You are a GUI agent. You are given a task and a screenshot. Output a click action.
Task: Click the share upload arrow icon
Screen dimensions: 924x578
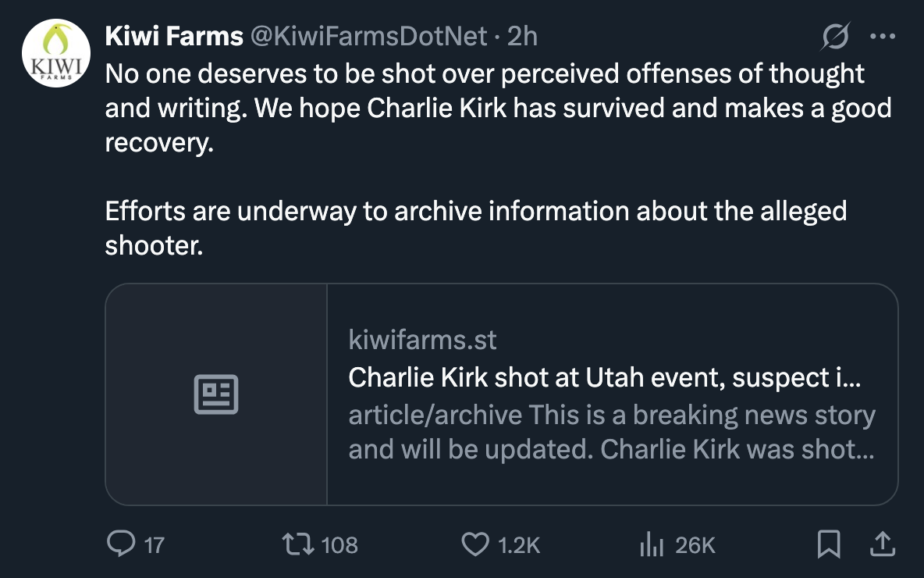point(881,544)
